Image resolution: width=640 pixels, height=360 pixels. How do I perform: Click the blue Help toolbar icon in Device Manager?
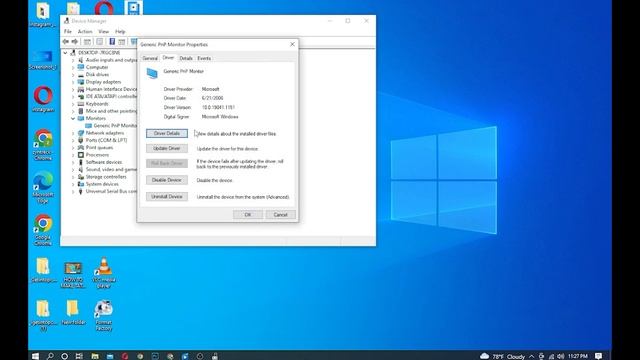pos(112,42)
